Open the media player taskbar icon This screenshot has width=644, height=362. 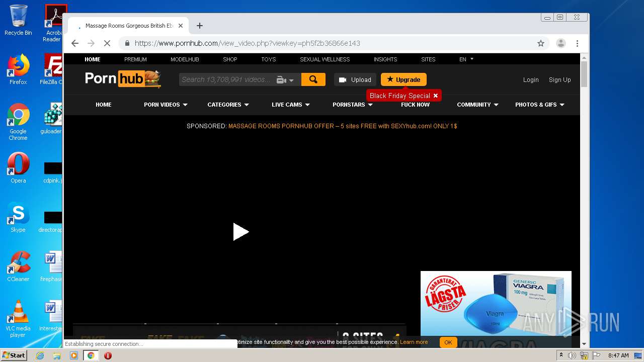(74, 355)
